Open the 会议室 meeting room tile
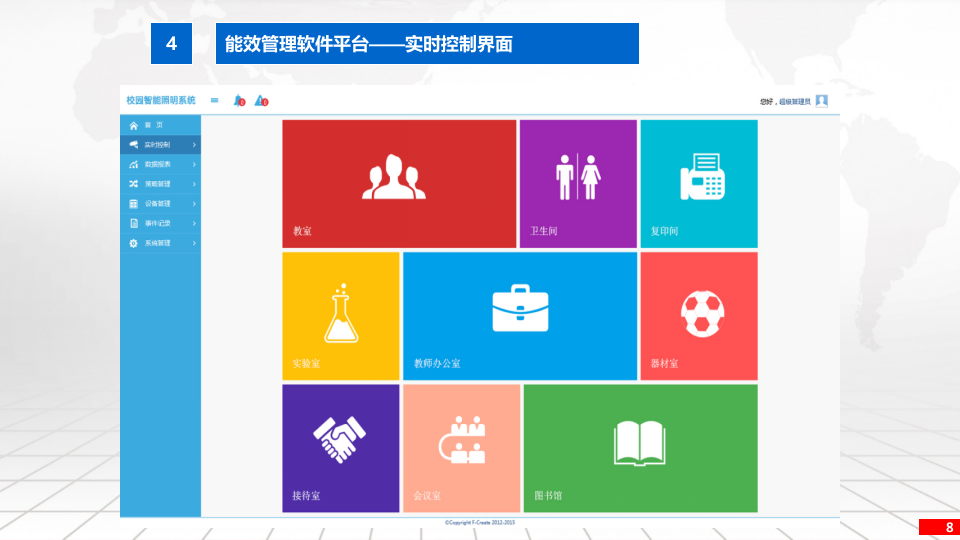The image size is (960, 540). [461, 448]
